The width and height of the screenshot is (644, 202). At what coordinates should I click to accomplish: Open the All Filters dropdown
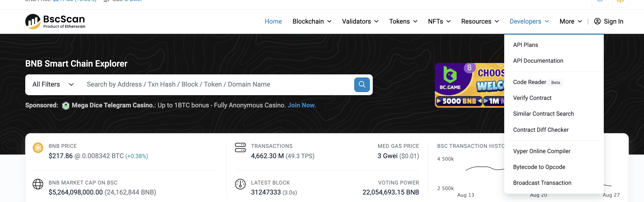click(53, 84)
